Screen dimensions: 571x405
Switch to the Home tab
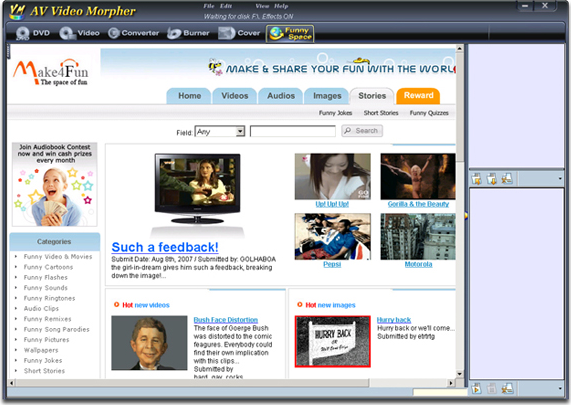tap(189, 96)
